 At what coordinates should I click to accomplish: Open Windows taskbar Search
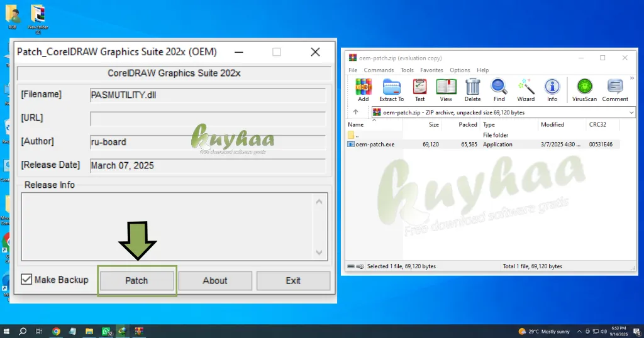point(23,332)
